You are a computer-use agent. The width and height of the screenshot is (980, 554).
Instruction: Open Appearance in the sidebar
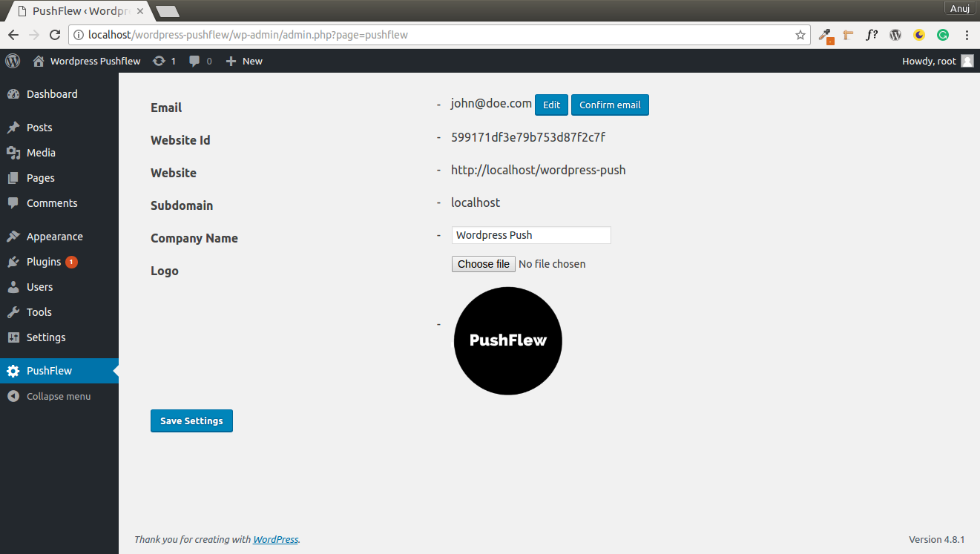coord(59,237)
